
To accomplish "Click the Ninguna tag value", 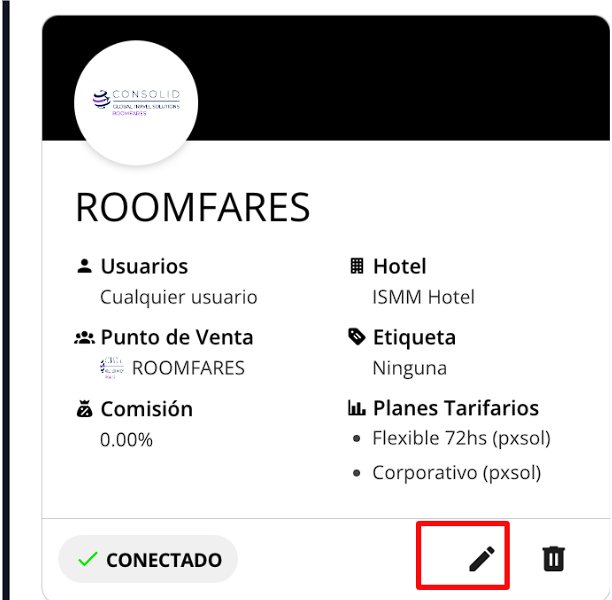I will click(x=409, y=368).
